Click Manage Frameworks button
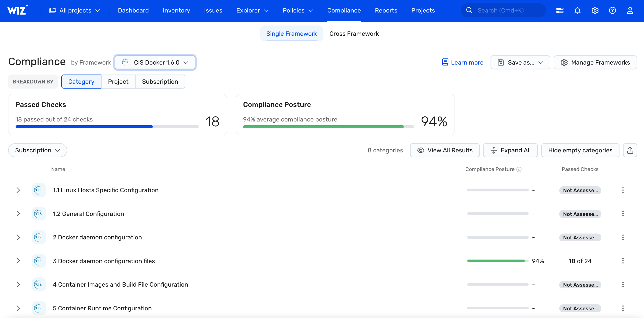 point(595,63)
